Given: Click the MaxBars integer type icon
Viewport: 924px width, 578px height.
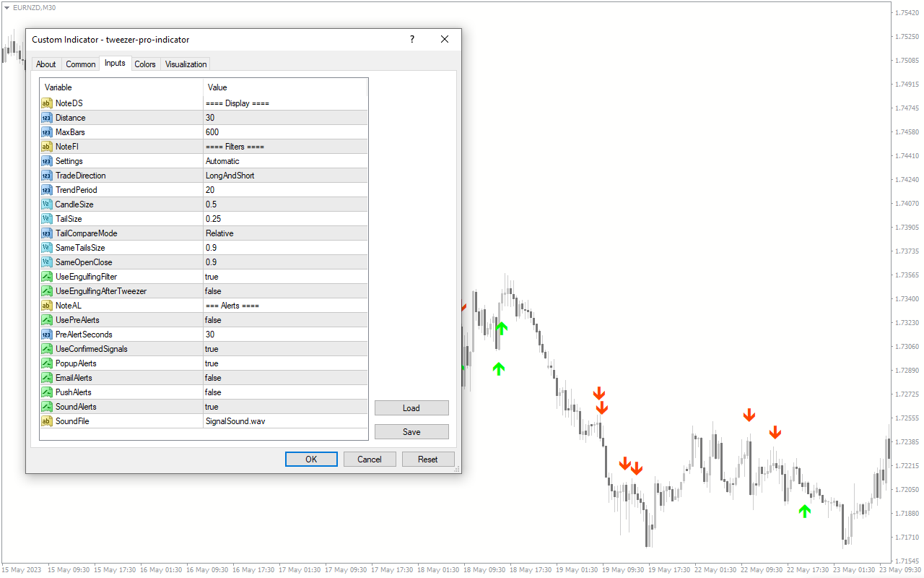Looking at the screenshot, I should pyautogui.click(x=47, y=132).
